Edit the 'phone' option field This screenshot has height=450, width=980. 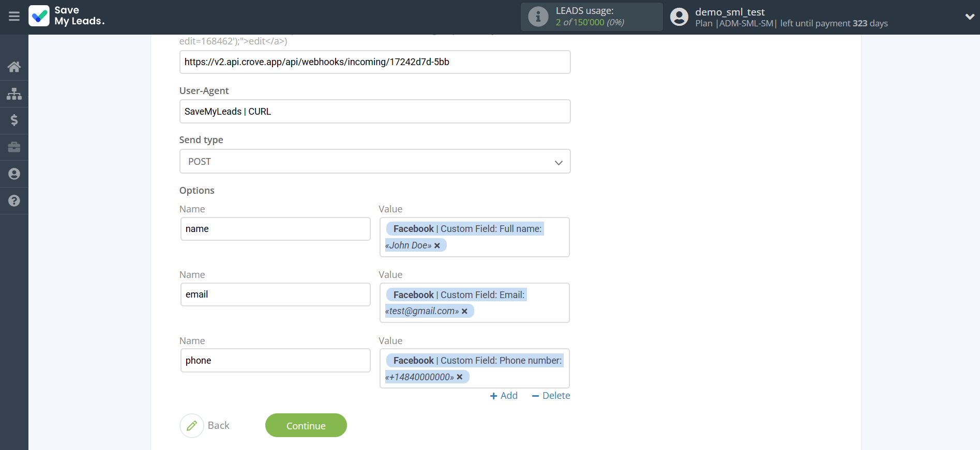tap(276, 360)
